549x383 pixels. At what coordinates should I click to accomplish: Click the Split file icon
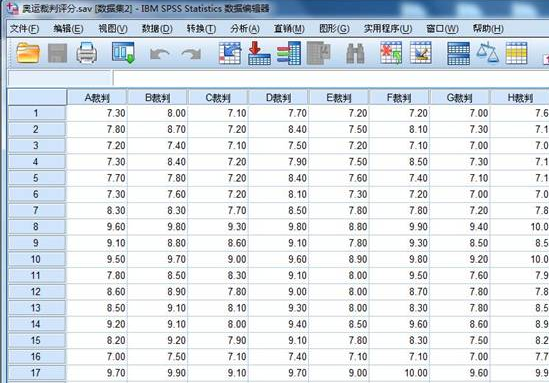[x=458, y=53]
